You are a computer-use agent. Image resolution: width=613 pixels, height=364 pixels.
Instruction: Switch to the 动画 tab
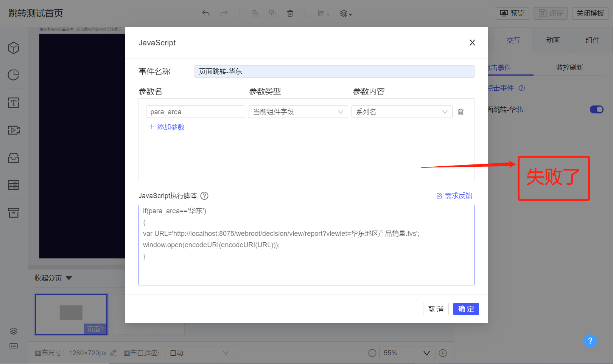pyautogui.click(x=553, y=40)
